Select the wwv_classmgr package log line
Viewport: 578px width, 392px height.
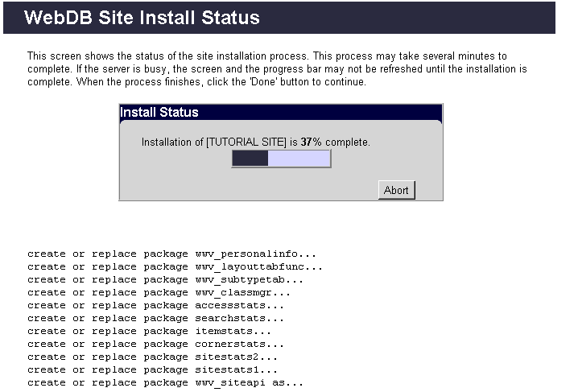coord(159,292)
